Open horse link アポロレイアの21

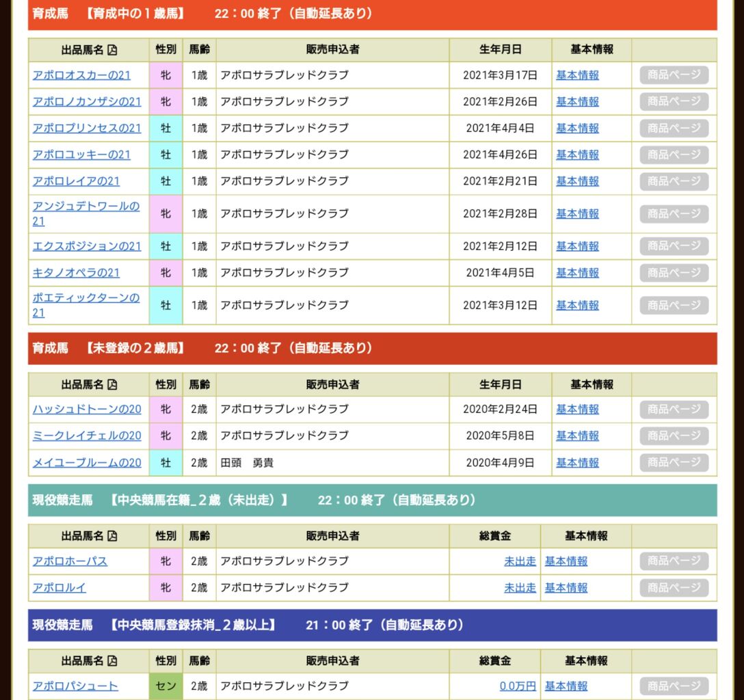[76, 181]
